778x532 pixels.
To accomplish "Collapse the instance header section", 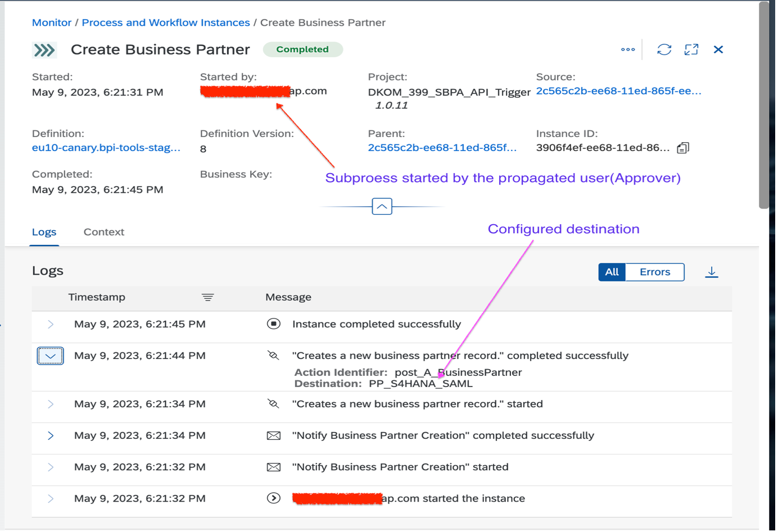I will (x=382, y=206).
